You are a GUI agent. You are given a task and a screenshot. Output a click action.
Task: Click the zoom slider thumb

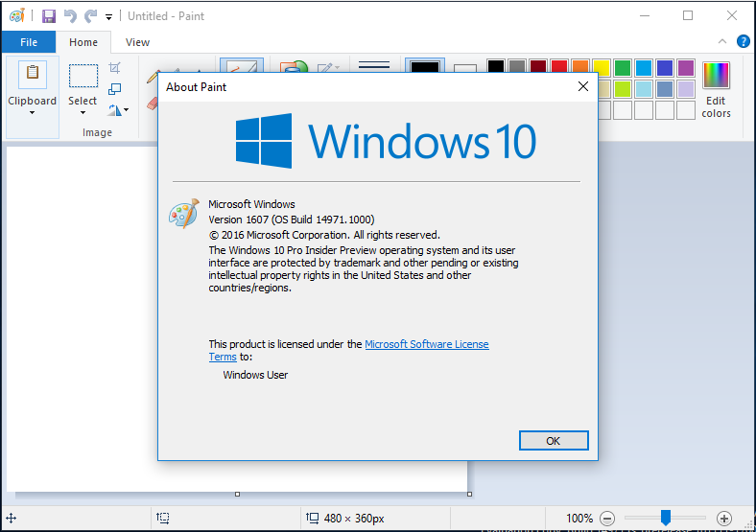(666, 518)
